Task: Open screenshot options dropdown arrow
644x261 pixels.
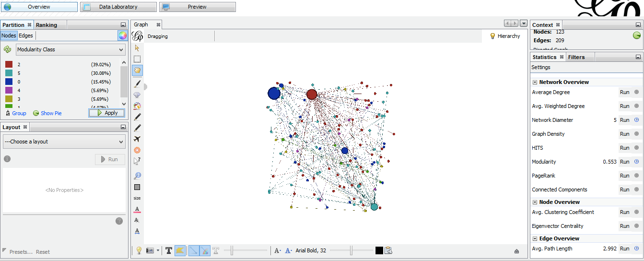Action: tap(158, 250)
